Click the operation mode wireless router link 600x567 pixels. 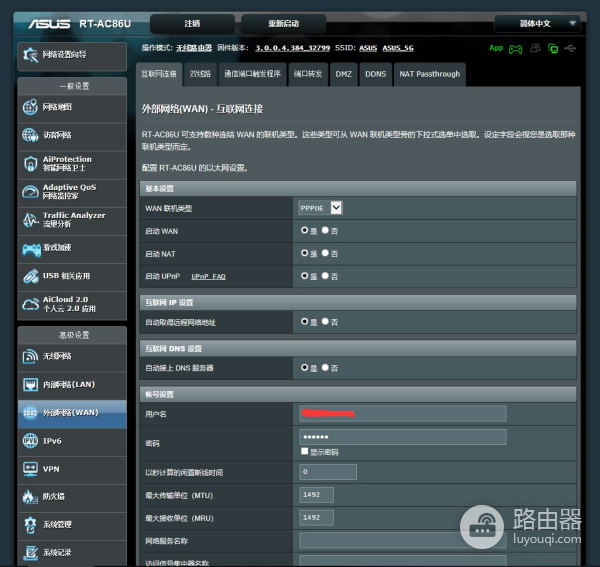tap(194, 48)
